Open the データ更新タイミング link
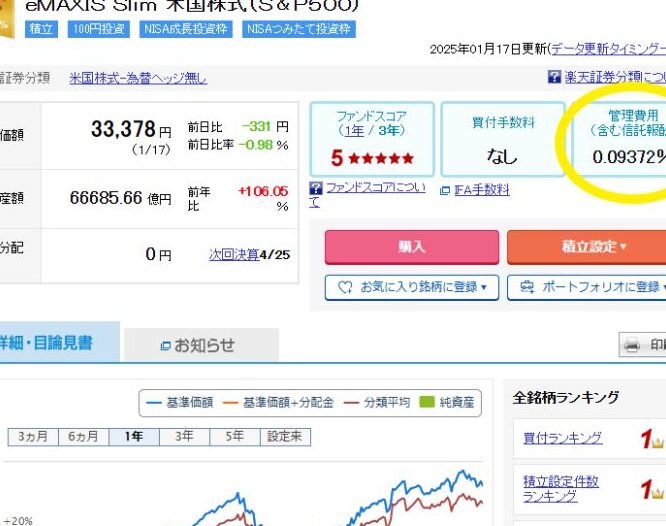Image resolution: width=666 pixels, height=526 pixels. [608, 49]
